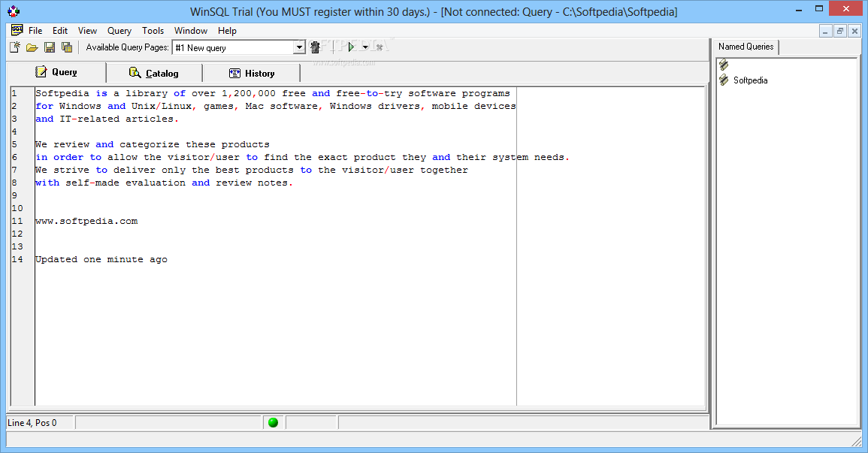Click the WinSQL application icon in title bar
This screenshot has width=868, height=453.
14,11
